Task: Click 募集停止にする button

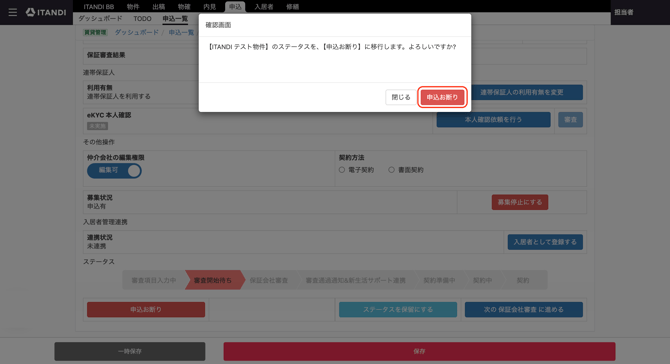Action: (520, 202)
